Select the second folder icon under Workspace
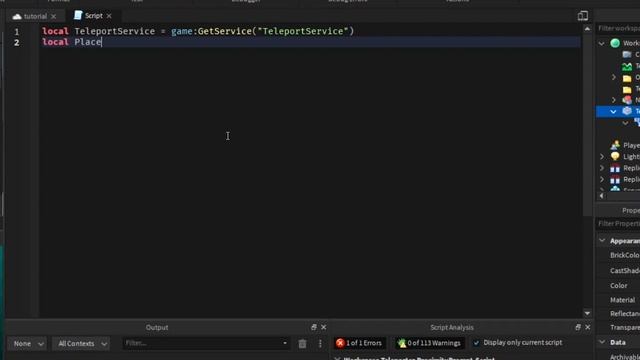640x360 pixels. click(x=627, y=89)
